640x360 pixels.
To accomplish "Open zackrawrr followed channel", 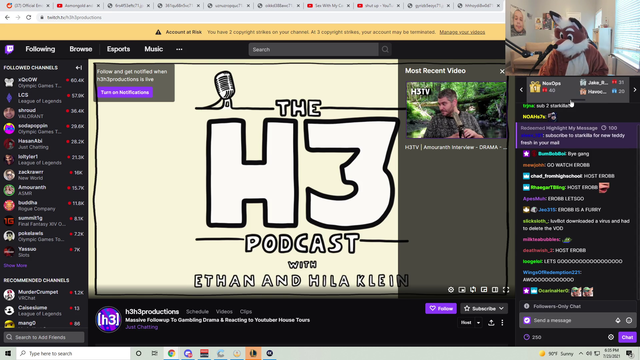I will click(x=44, y=175).
